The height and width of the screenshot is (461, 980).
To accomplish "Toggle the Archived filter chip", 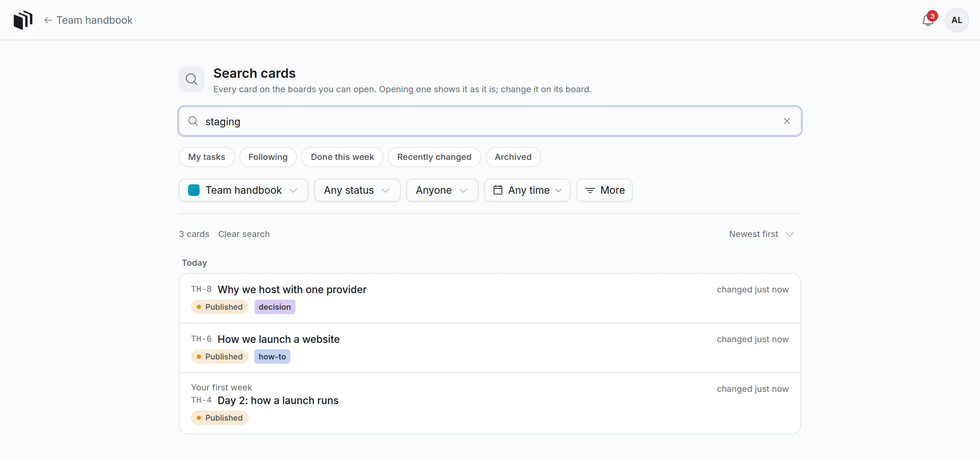I will tap(513, 157).
